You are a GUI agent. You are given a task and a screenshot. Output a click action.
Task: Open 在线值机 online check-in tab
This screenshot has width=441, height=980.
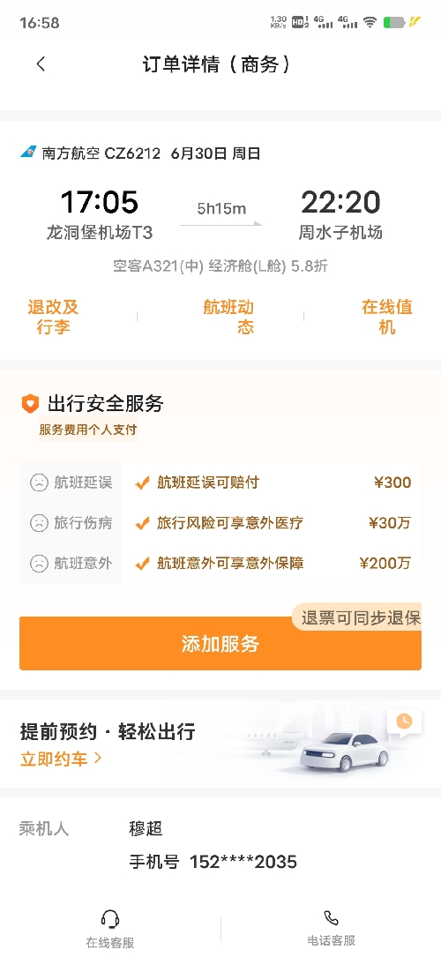pyautogui.click(x=387, y=317)
